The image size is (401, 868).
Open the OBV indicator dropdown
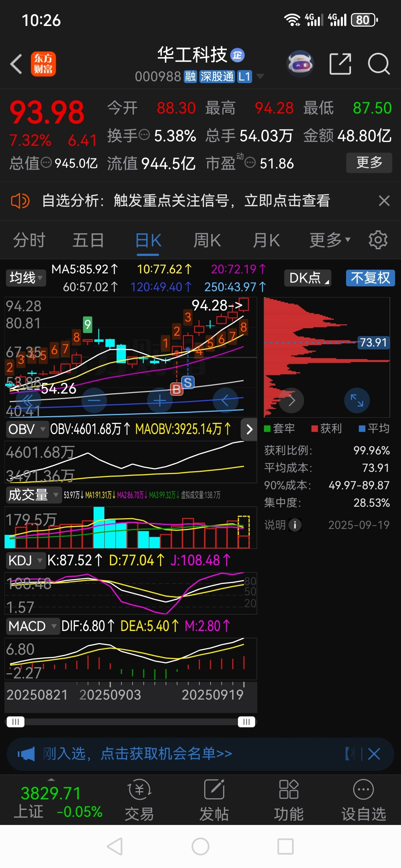(x=27, y=429)
